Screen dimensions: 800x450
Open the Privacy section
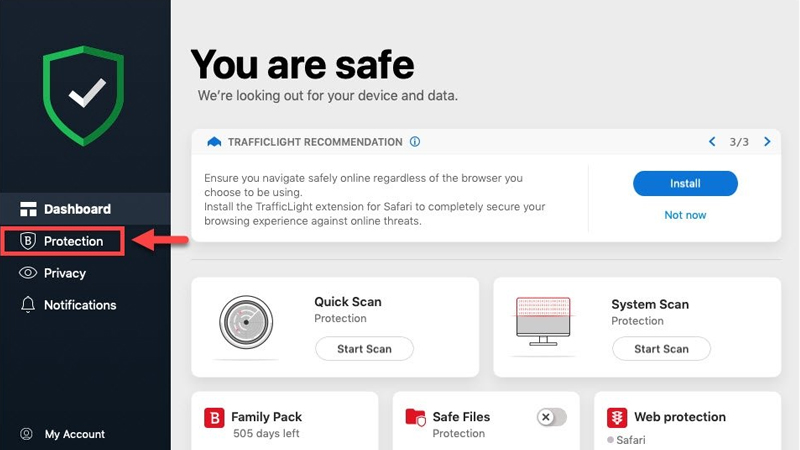(x=65, y=273)
